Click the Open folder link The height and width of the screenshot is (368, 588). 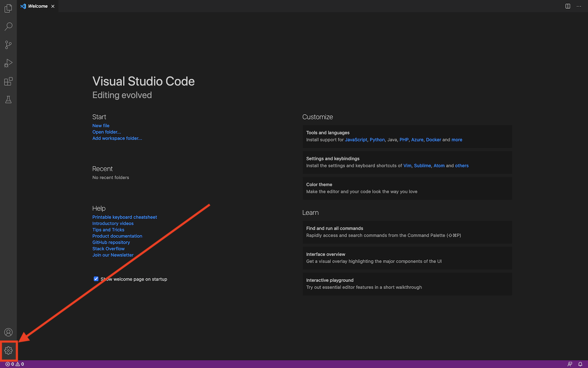(106, 132)
